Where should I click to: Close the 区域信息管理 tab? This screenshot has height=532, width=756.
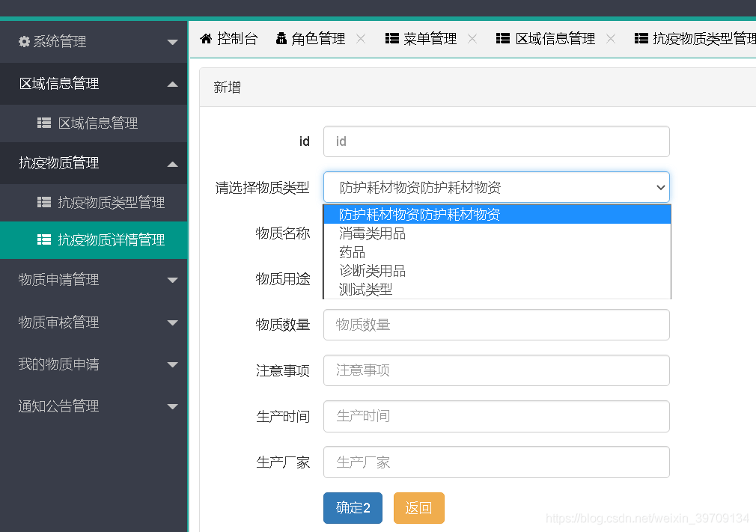tap(611, 39)
